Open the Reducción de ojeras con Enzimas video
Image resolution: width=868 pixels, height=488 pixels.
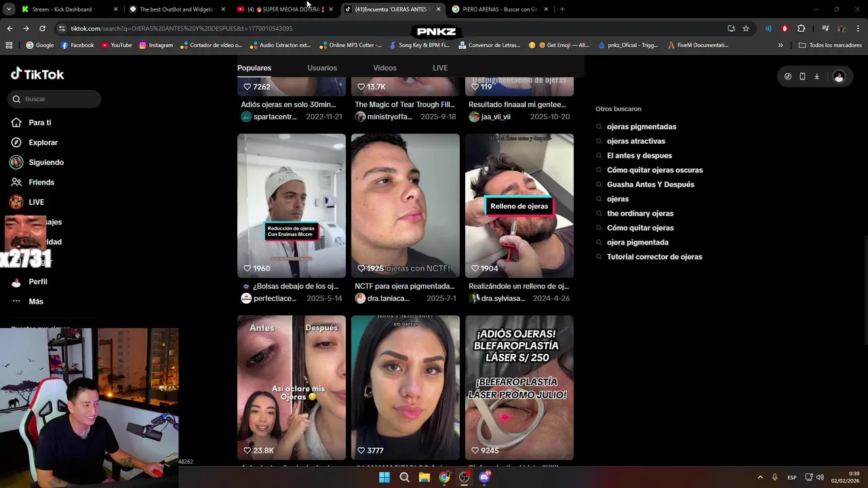[292, 205]
